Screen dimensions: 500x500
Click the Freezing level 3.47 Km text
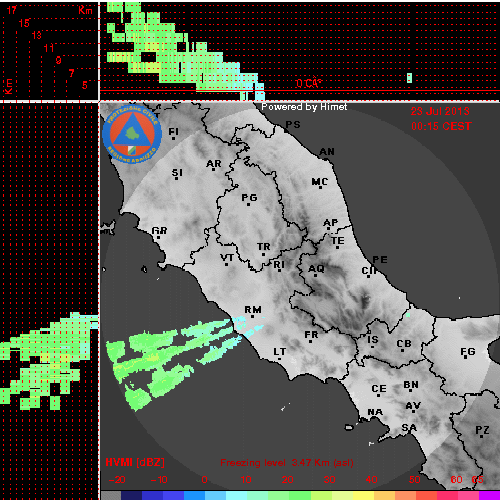click(287, 463)
